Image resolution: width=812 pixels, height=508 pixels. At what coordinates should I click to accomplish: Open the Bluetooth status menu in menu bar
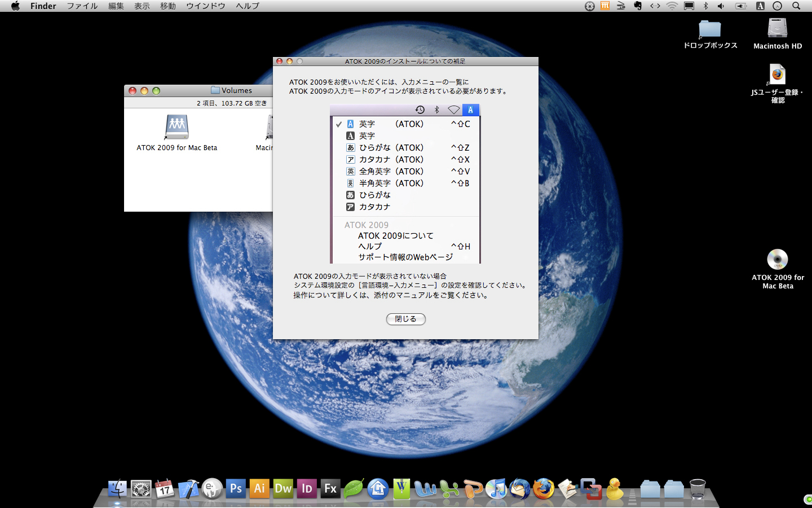point(705,6)
